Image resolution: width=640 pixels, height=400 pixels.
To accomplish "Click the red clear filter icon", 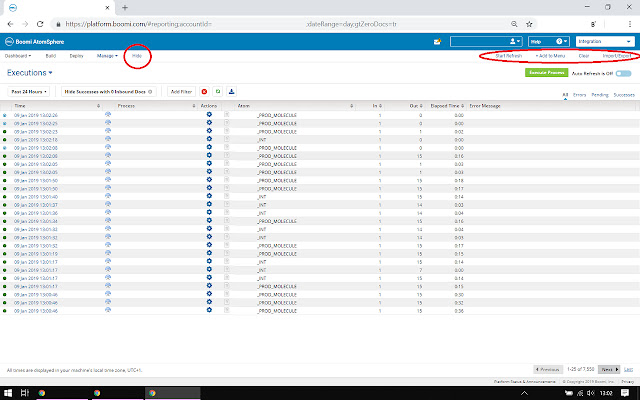I will (x=204, y=91).
